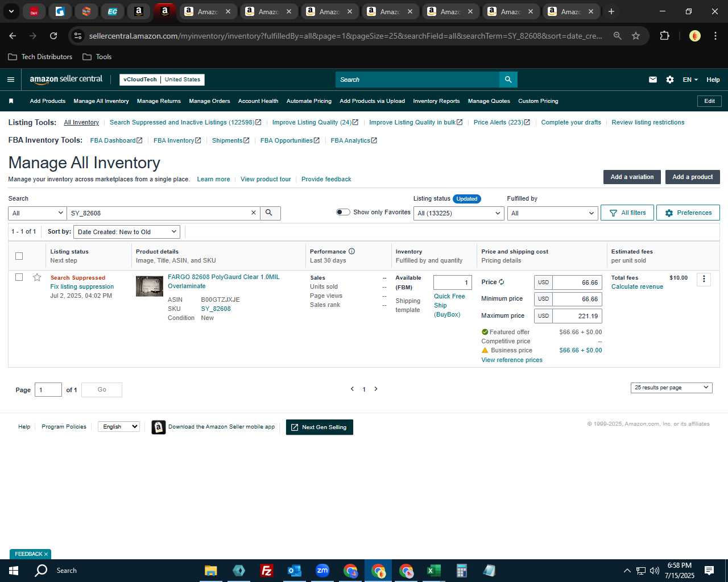Clear the SY_82608 search term
The height and width of the screenshot is (582, 728).
coord(254,213)
